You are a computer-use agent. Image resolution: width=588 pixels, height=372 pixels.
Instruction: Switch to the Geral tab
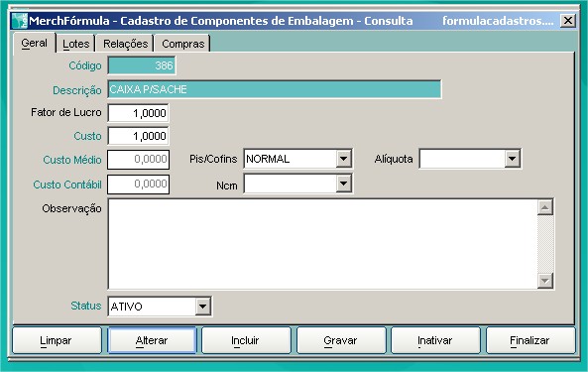click(x=34, y=43)
